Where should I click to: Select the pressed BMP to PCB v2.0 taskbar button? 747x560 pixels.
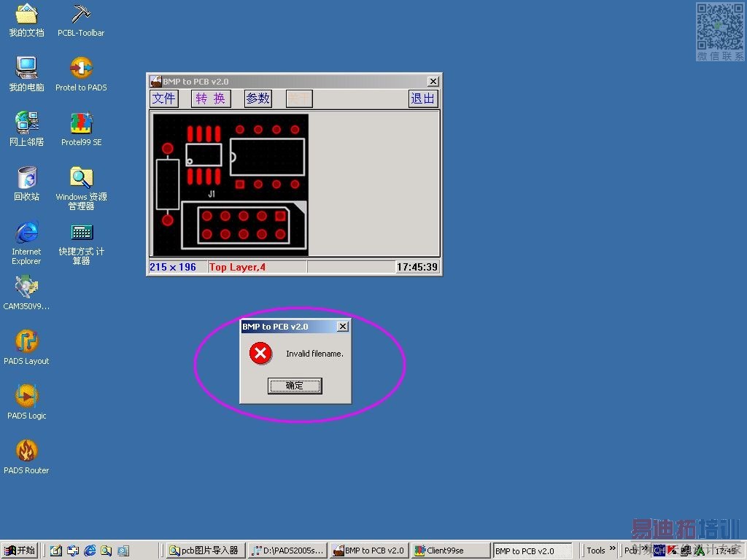532,551
